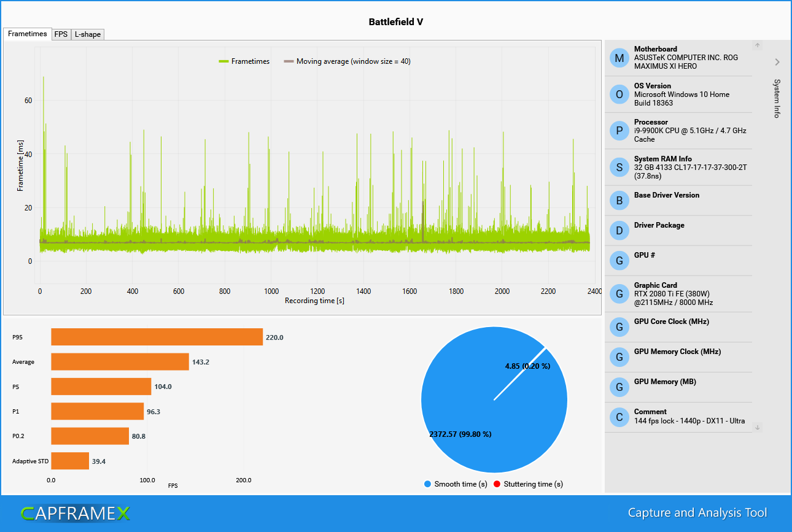Click the P0.2 orange bar
792x532 pixels.
(90, 436)
